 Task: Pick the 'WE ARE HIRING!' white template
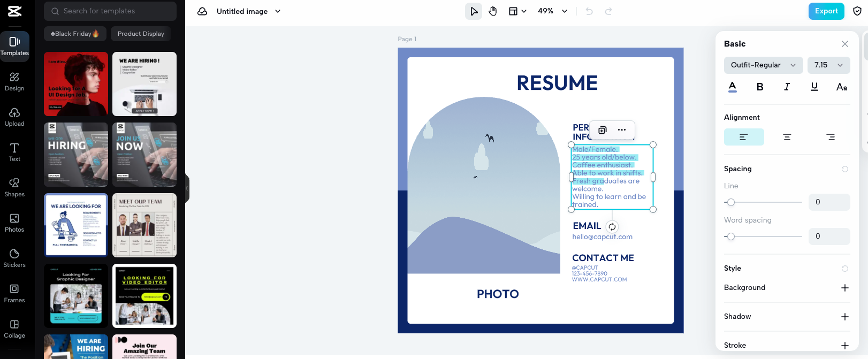click(144, 84)
